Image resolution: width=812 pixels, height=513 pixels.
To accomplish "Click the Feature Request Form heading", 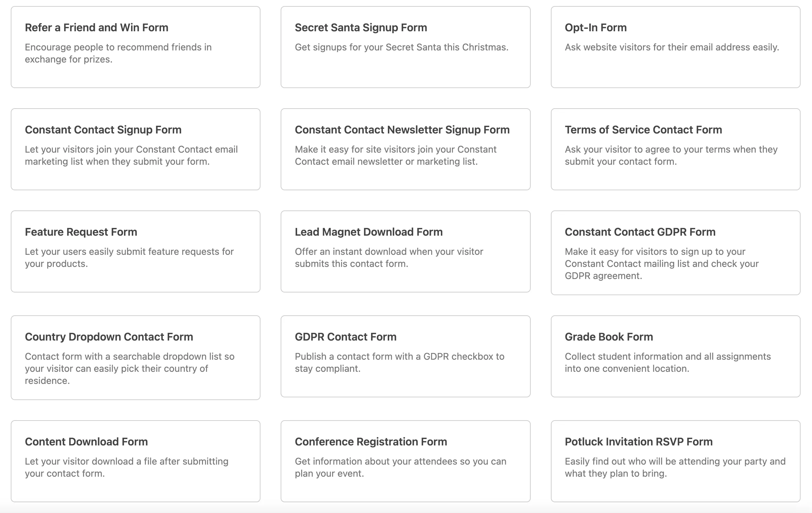I will click(81, 232).
